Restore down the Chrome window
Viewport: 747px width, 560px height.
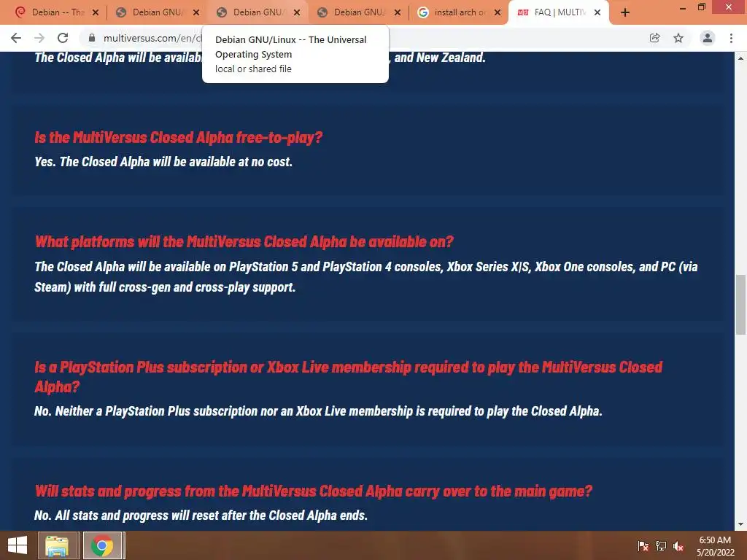click(x=701, y=7)
